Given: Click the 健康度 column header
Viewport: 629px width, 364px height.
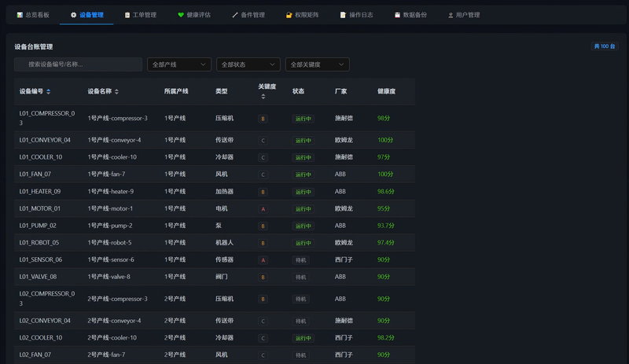Looking at the screenshot, I should (386, 91).
